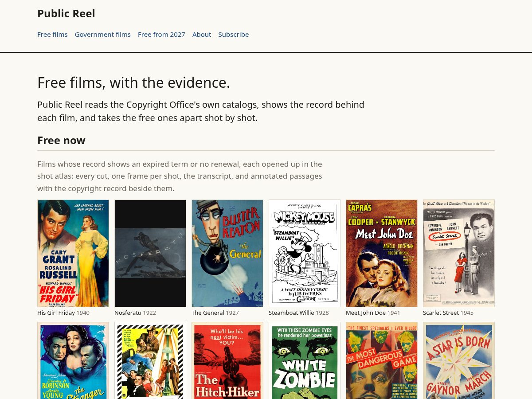Open The Most Dangerous Game poster
532x399 pixels.
click(382, 360)
